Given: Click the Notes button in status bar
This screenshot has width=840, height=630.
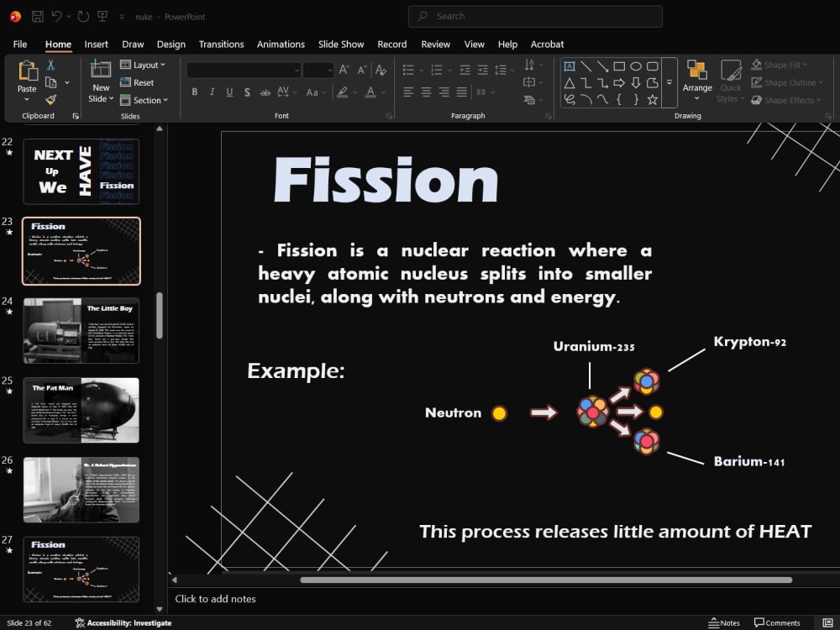Looking at the screenshot, I should tap(724, 623).
